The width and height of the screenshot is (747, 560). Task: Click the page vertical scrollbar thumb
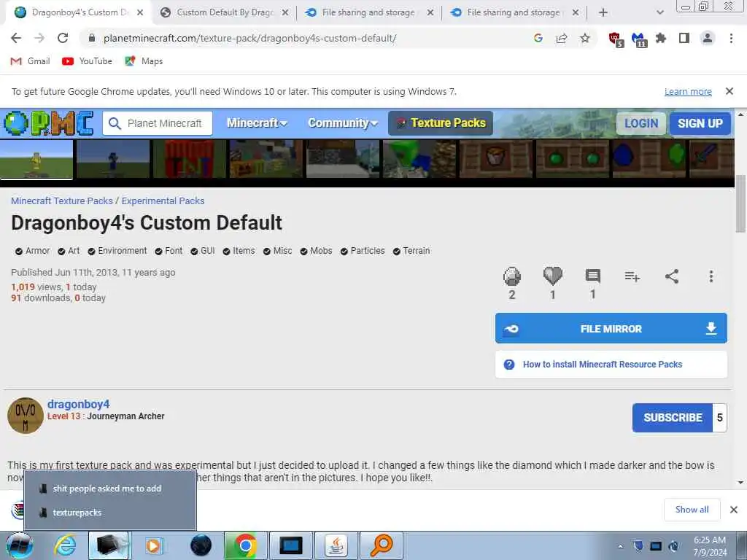[x=740, y=204]
